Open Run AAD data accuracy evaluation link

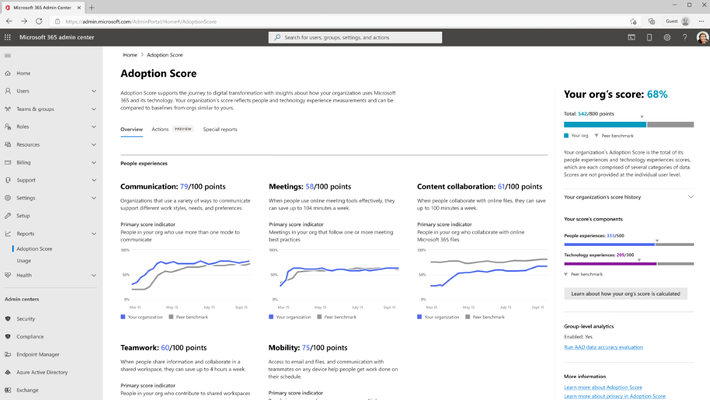603,347
